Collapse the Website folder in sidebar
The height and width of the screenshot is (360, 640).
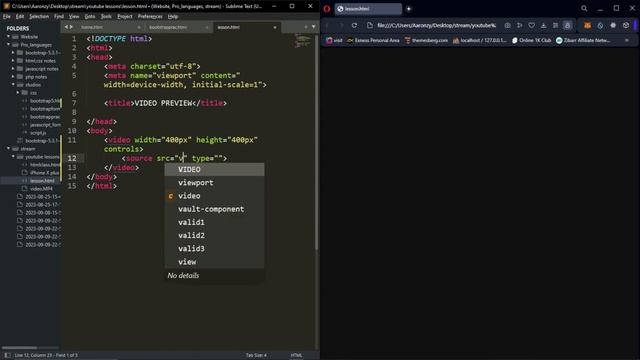coord(8,37)
